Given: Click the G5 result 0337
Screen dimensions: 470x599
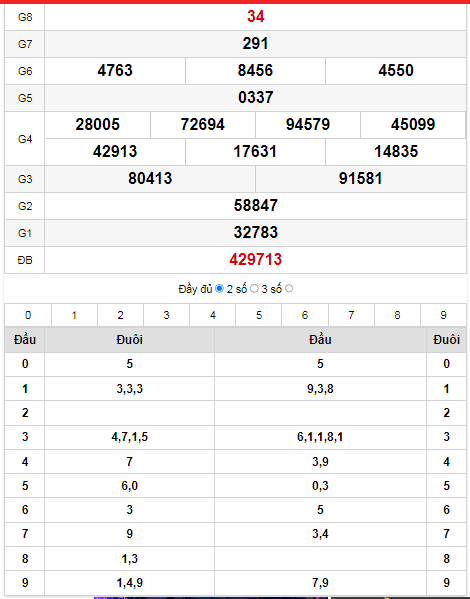Looking at the screenshot, I should coord(255,97).
